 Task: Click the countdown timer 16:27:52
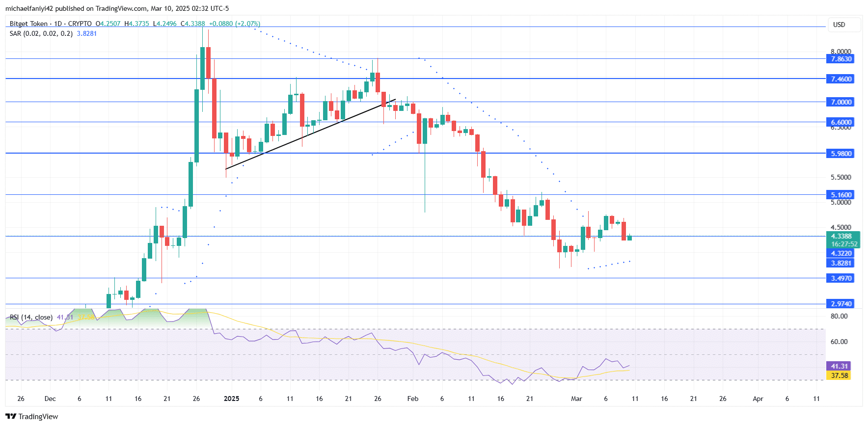click(844, 244)
